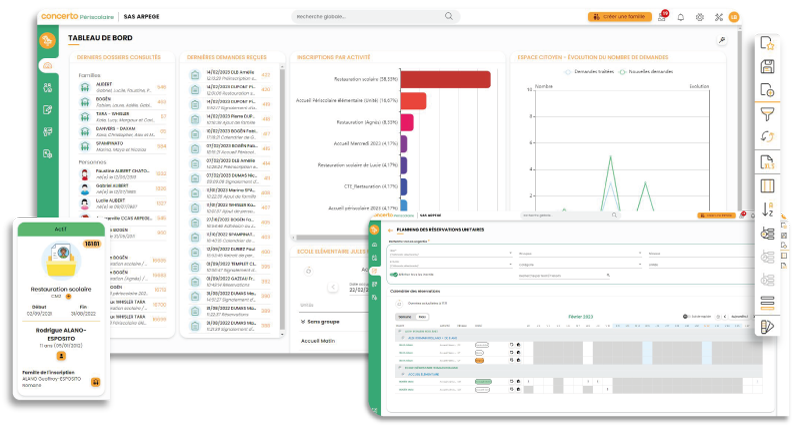The image size is (800, 427).
Task: Open the settings gear in the top bar
Action: [x=699, y=17]
